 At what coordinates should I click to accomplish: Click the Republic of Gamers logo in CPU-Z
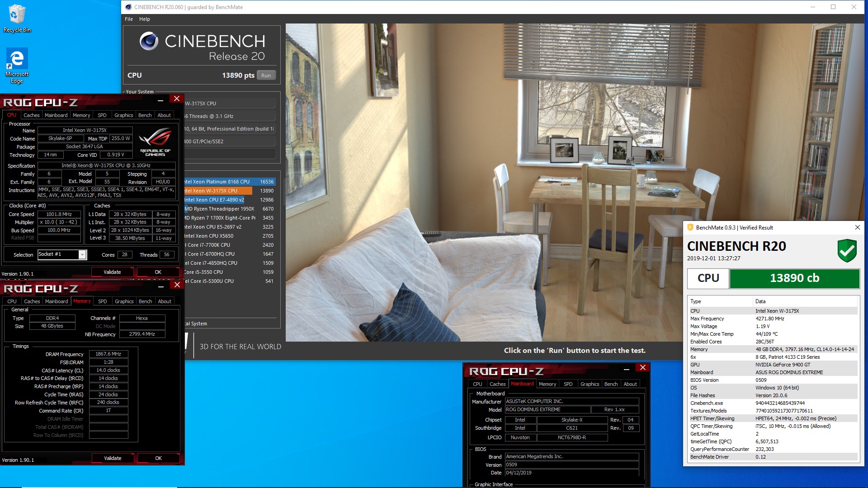tap(155, 142)
